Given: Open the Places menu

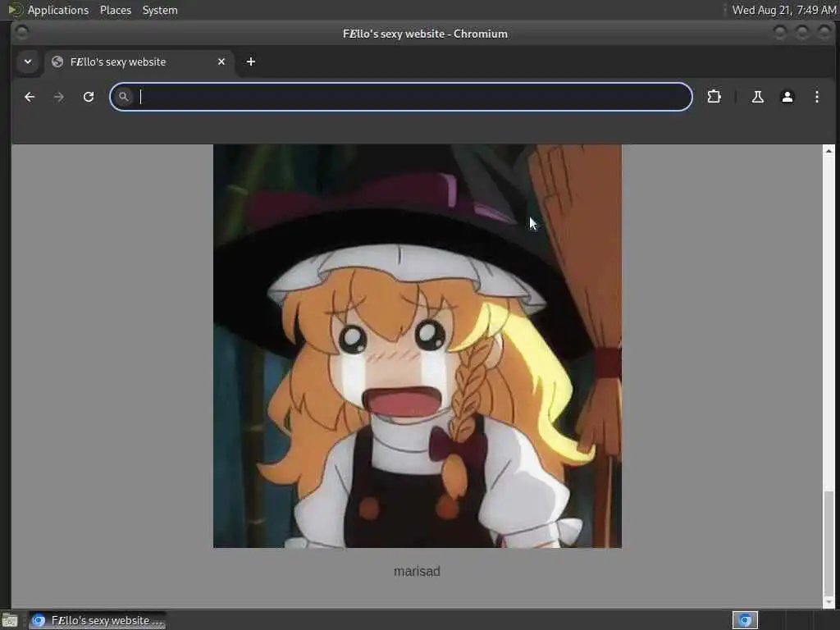Looking at the screenshot, I should 116,10.
